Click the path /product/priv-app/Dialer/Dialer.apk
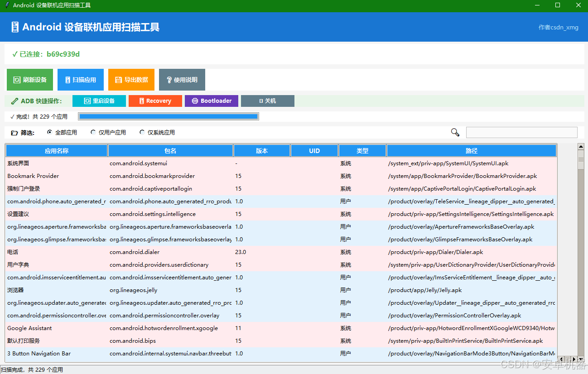 point(436,252)
